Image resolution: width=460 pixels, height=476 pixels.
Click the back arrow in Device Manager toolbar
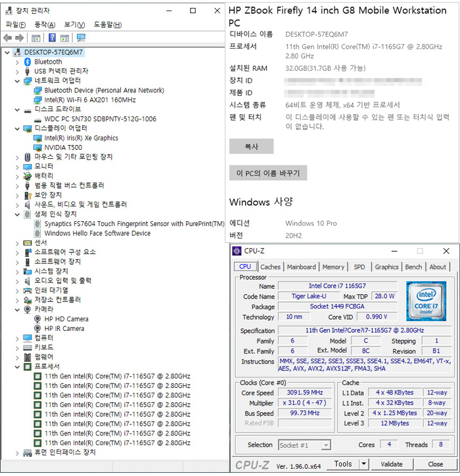(x=7, y=38)
